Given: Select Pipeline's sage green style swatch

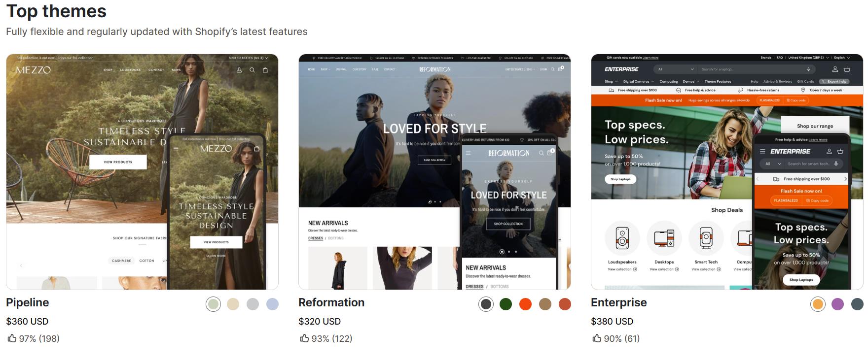Looking at the screenshot, I should tap(213, 304).
